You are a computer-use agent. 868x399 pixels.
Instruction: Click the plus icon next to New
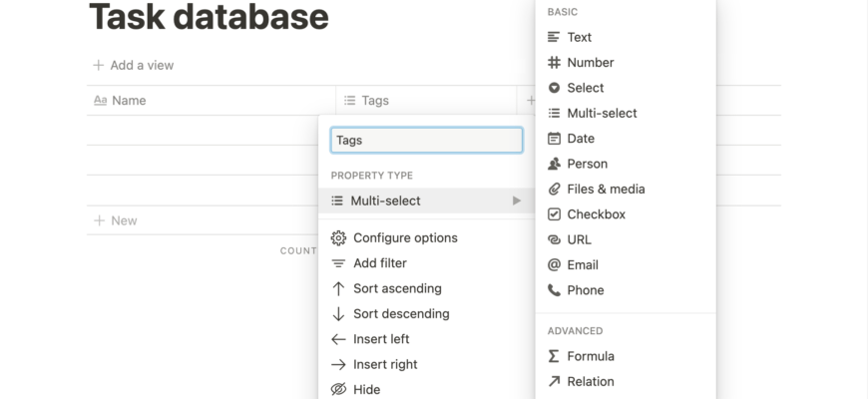click(99, 220)
